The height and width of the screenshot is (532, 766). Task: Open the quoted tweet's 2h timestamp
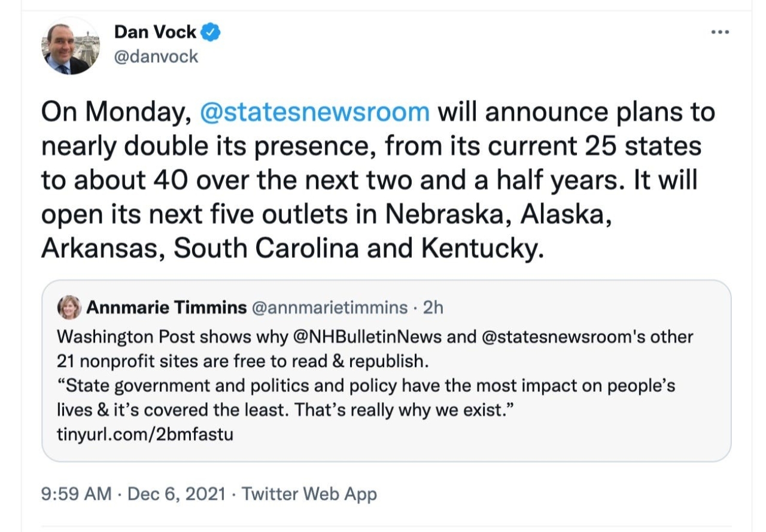pos(433,308)
